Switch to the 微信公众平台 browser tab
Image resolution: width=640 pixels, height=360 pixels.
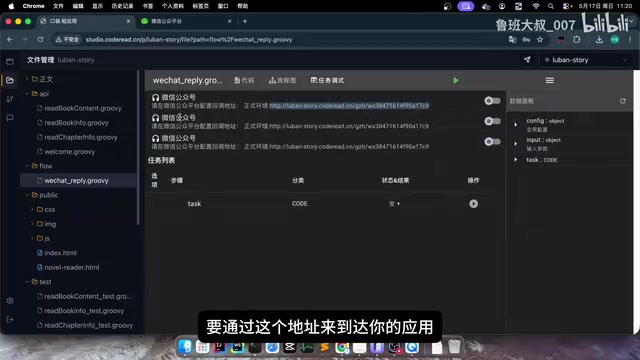click(x=187, y=21)
